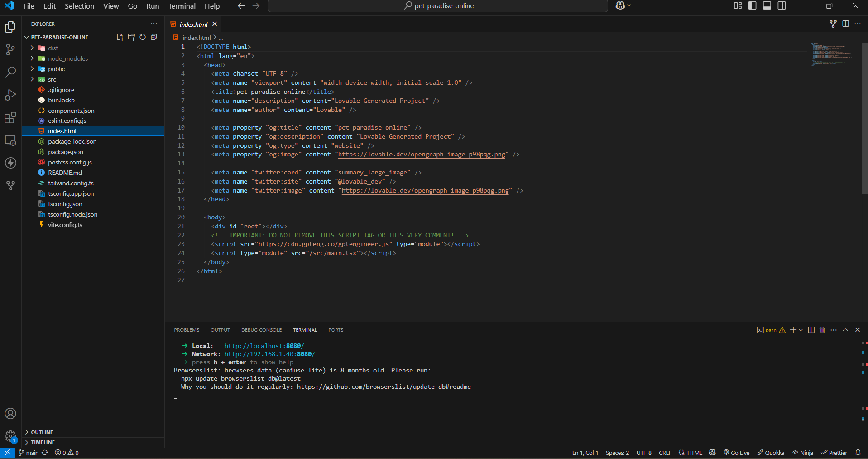Click Go Live in the status bar
The height and width of the screenshot is (459, 868).
[x=737, y=453]
